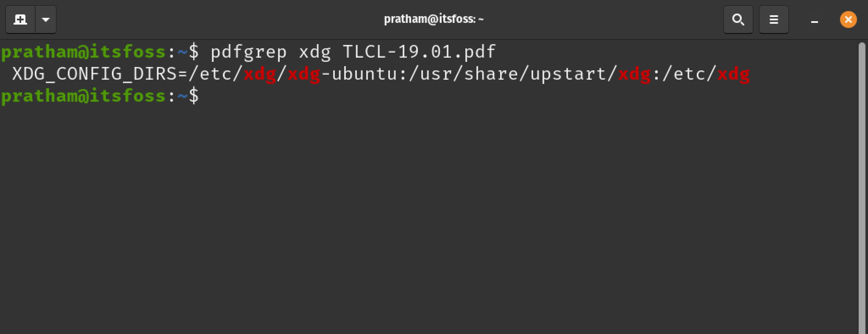Click the green prompt on the first line
868x334 pixels.
(x=83, y=52)
